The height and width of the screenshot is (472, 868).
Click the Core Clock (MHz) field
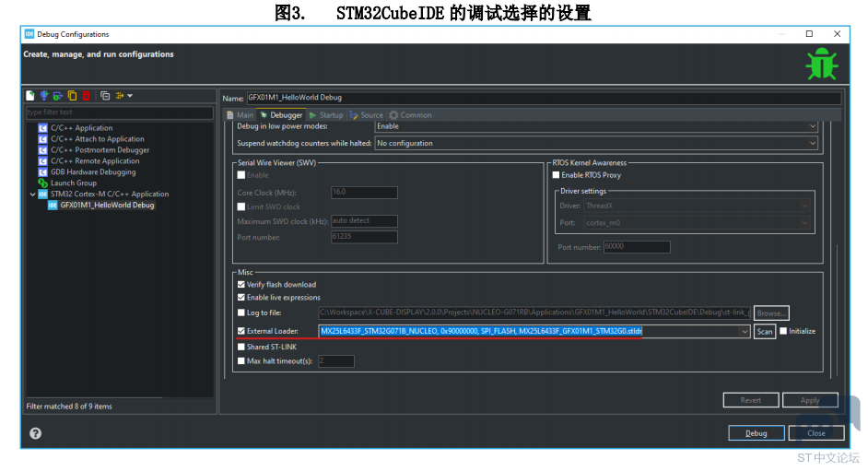click(x=364, y=193)
